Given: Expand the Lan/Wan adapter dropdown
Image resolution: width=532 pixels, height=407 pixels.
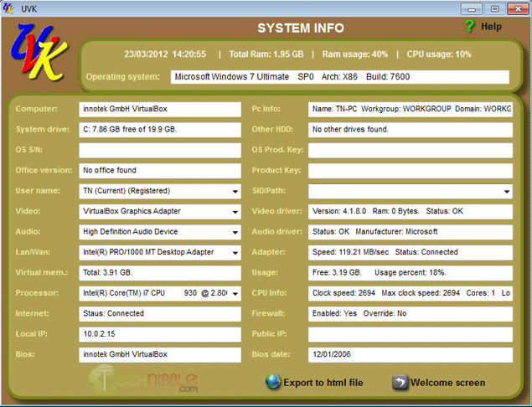Looking at the screenshot, I should (235, 253).
